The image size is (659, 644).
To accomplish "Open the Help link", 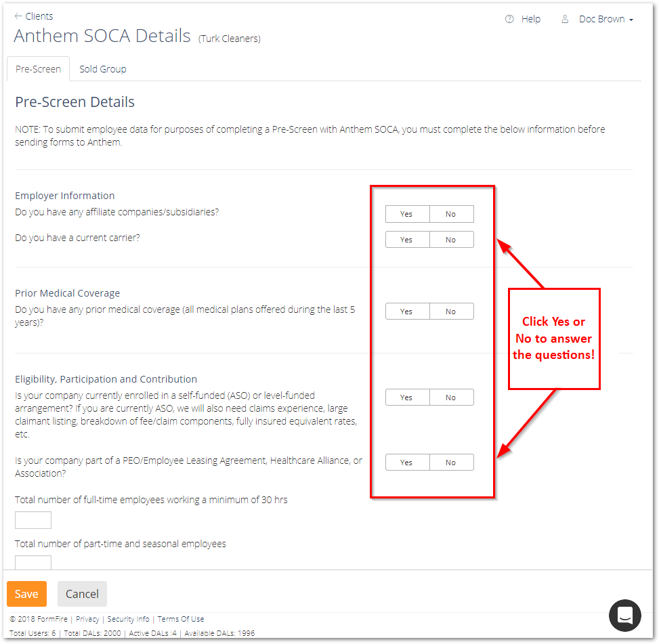I will [x=531, y=19].
